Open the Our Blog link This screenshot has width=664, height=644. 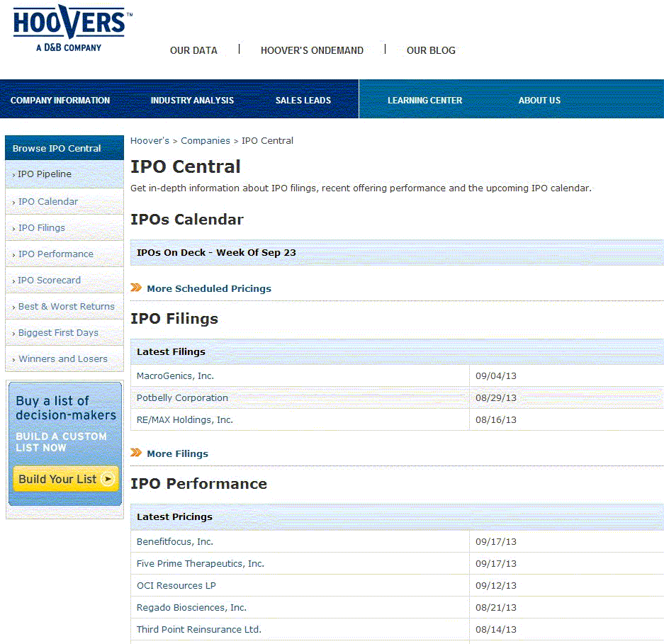pos(431,50)
